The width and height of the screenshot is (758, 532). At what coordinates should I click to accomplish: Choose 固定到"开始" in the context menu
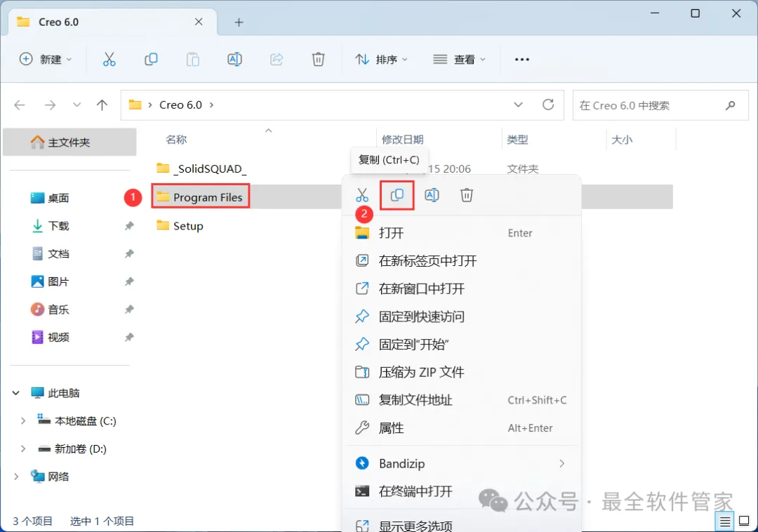462,345
